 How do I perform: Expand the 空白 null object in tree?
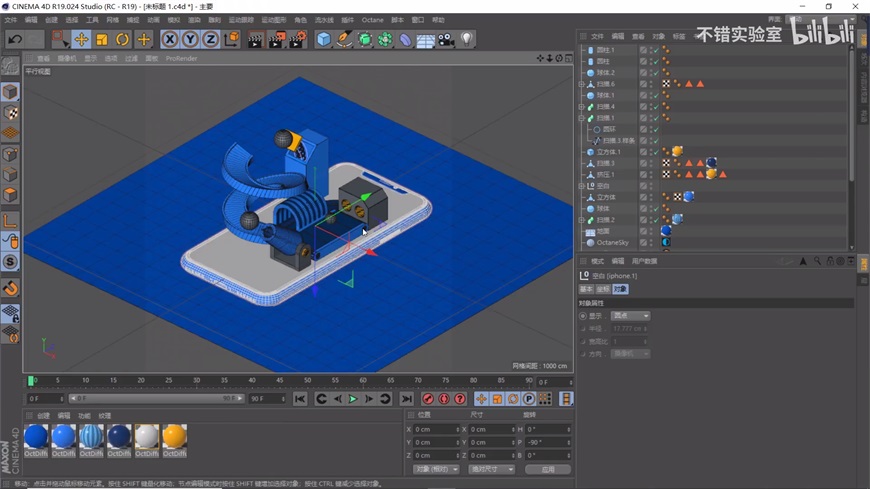click(581, 186)
